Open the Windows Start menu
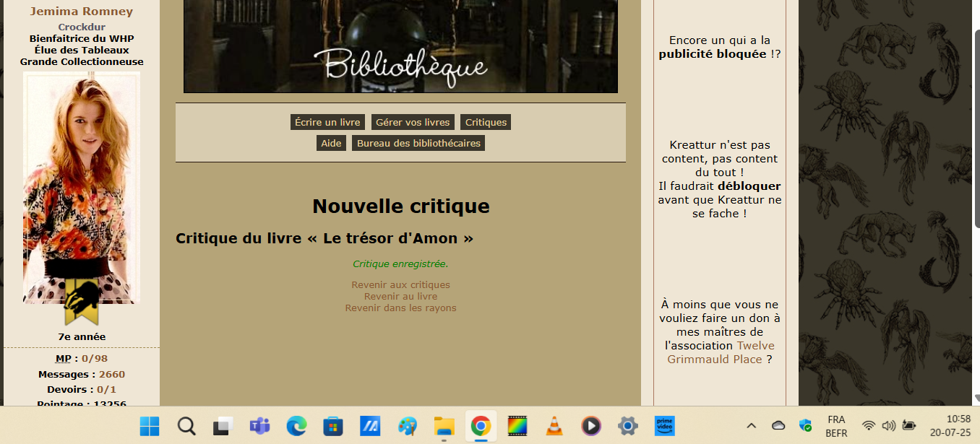 (x=150, y=426)
